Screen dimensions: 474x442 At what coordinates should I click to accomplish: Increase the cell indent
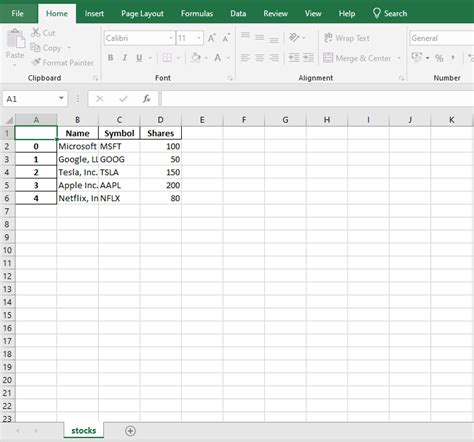[x=308, y=58]
